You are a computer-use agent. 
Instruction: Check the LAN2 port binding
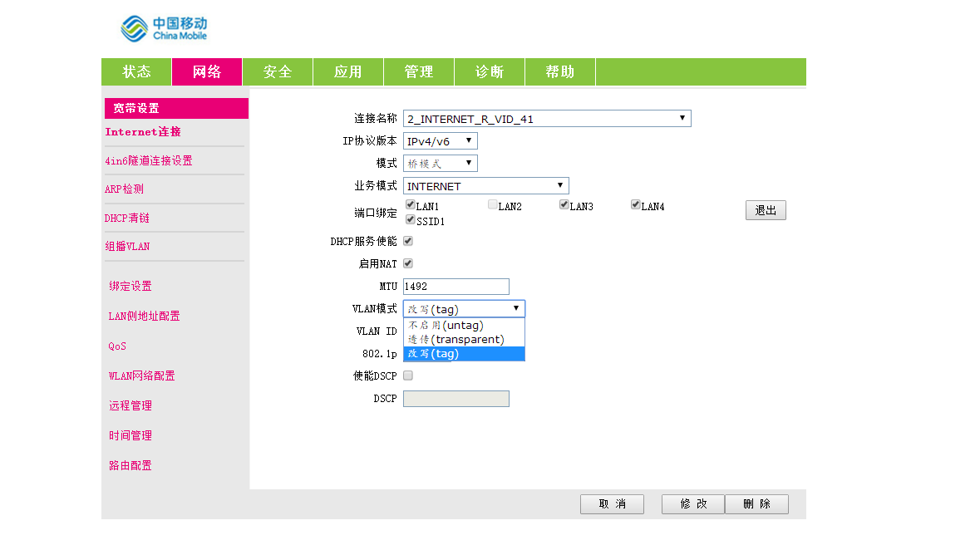click(493, 205)
